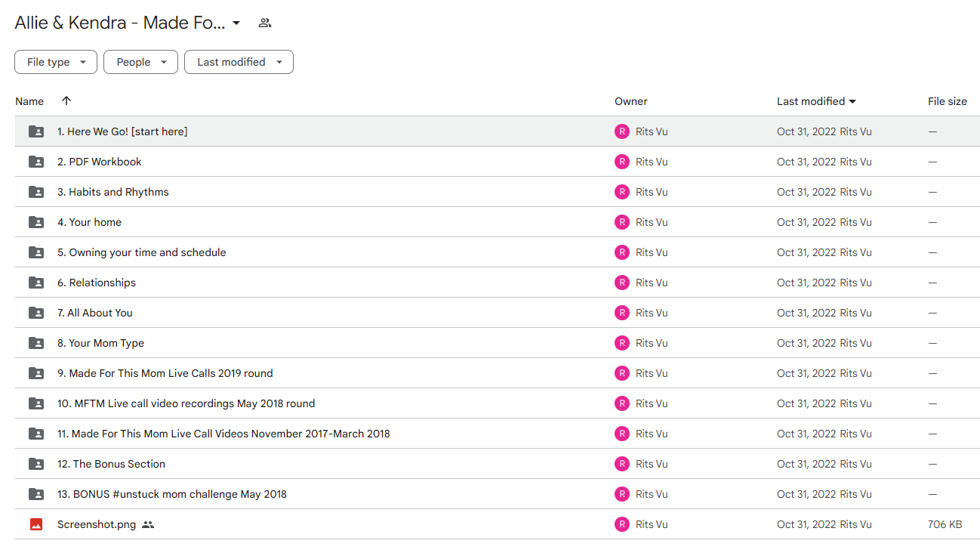Image resolution: width=980 pixels, height=556 pixels.
Task: Click owner Rits Vu in Your home row
Action: pos(652,222)
